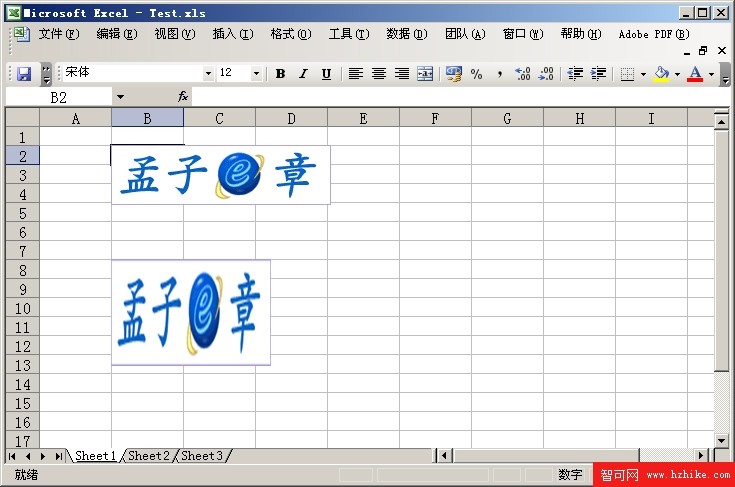The height and width of the screenshot is (487, 735).
Task: Decrease indent of cell
Action: pos(575,74)
